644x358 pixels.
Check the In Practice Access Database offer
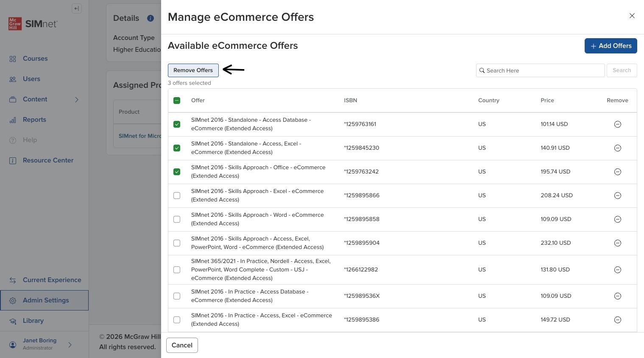[x=177, y=296]
